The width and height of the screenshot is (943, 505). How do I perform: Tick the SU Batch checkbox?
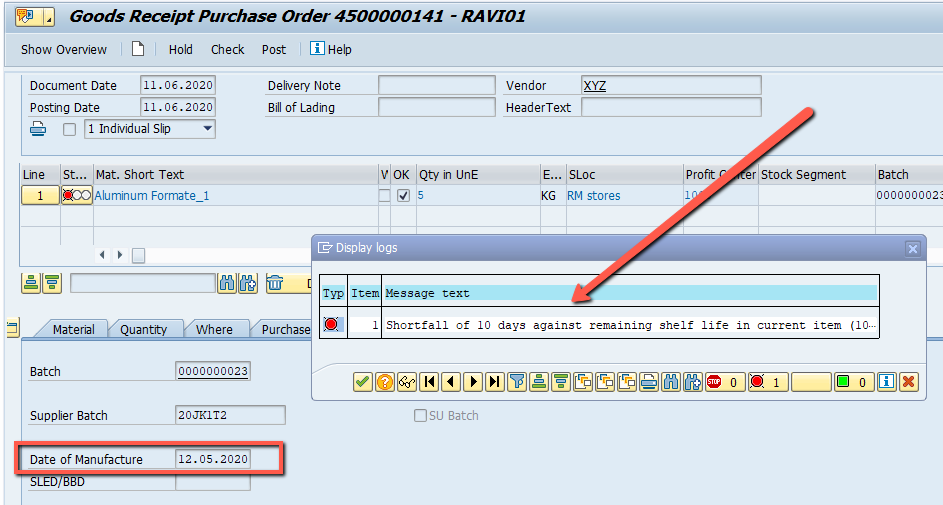420,415
